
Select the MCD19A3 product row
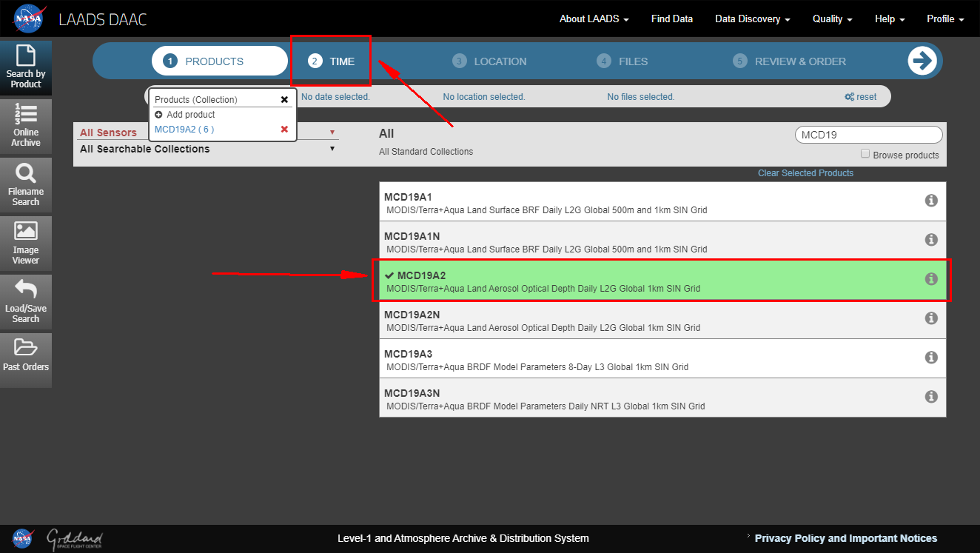pyautogui.click(x=662, y=358)
